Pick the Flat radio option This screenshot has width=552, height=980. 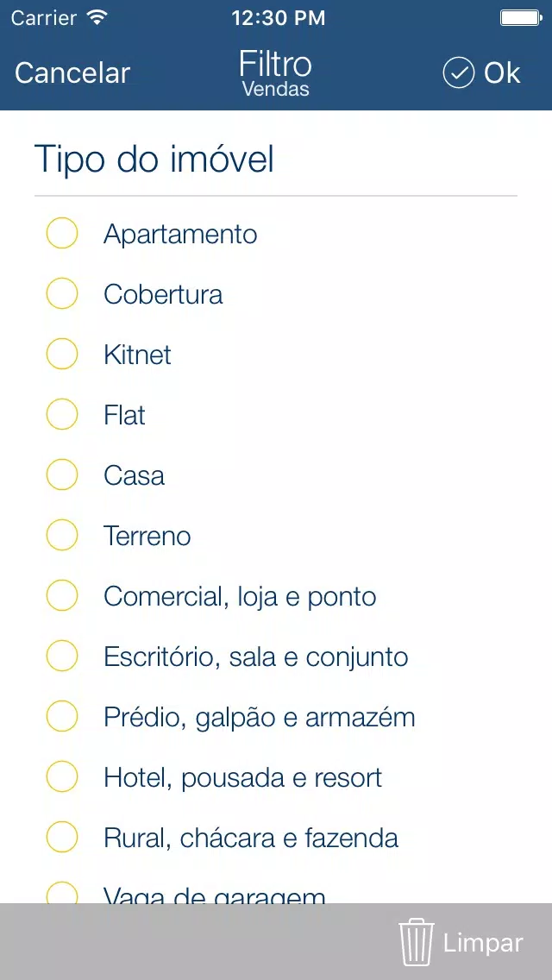pyautogui.click(x=62, y=415)
